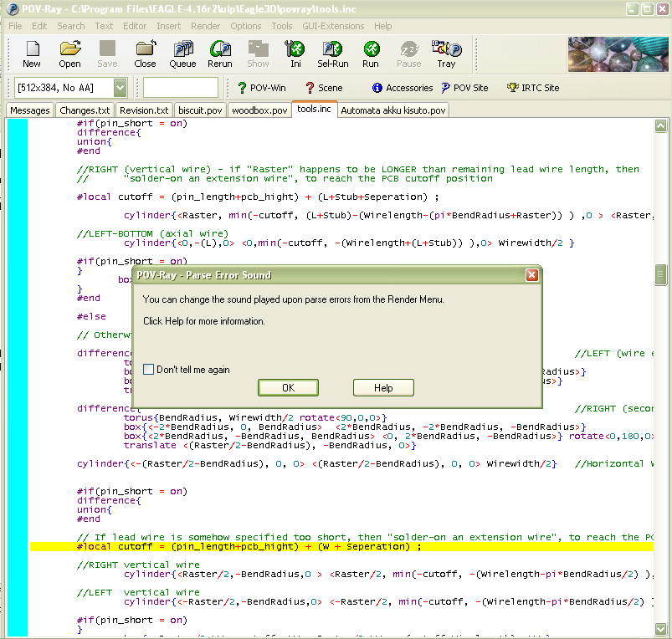Open POV-Win help icon
The height and width of the screenshot is (639, 672).
261,88
